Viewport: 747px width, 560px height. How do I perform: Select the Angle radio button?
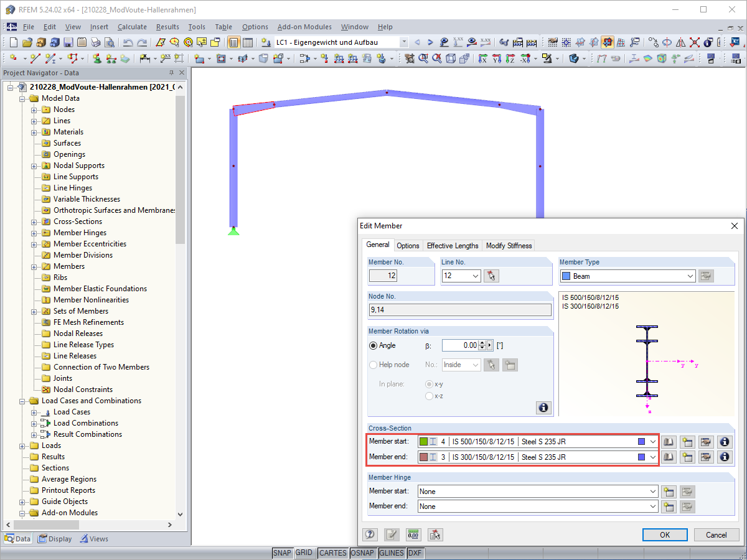click(x=374, y=345)
